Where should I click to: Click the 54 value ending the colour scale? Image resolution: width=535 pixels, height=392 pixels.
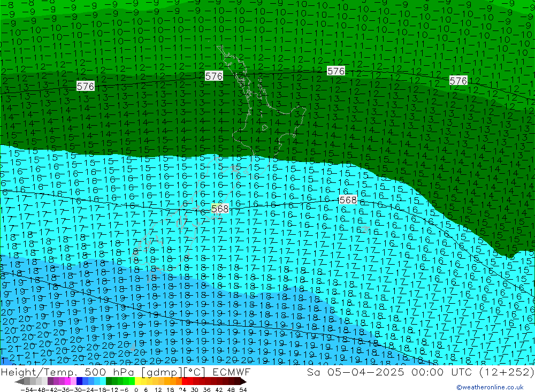point(243,390)
